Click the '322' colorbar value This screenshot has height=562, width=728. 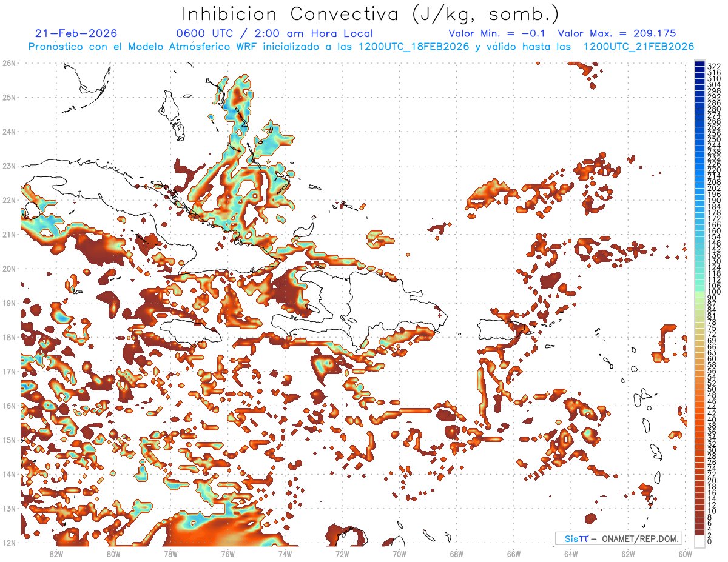coord(714,66)
